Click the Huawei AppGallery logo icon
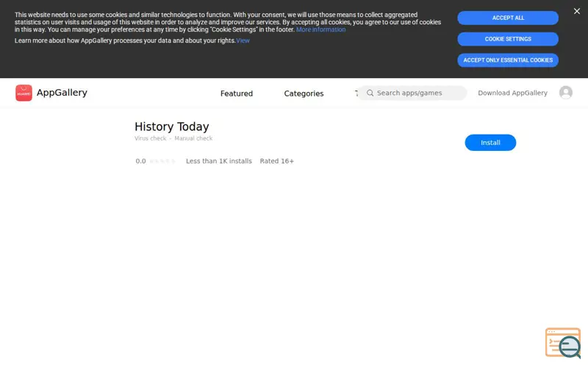Screen dimensions: 588x368 (24, 93)
